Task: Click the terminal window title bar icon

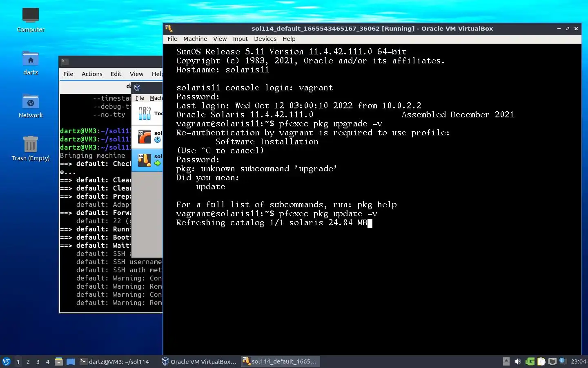Action: click(65, 61)
